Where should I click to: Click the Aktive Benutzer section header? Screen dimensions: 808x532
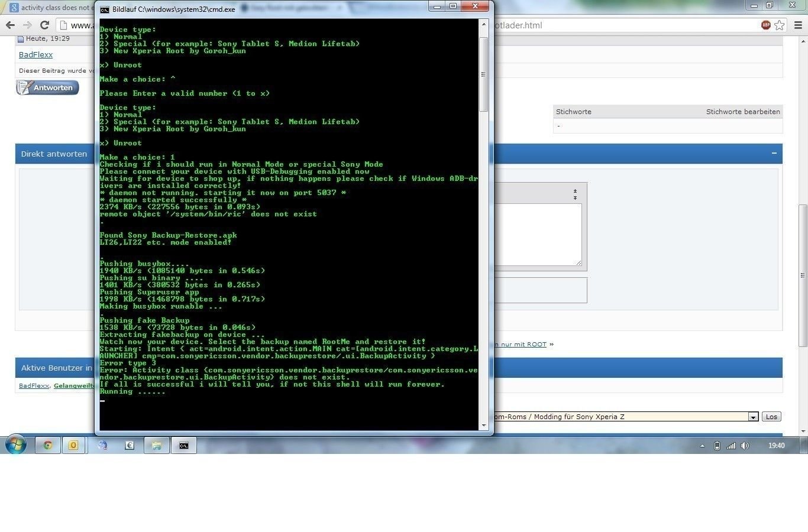57,368
